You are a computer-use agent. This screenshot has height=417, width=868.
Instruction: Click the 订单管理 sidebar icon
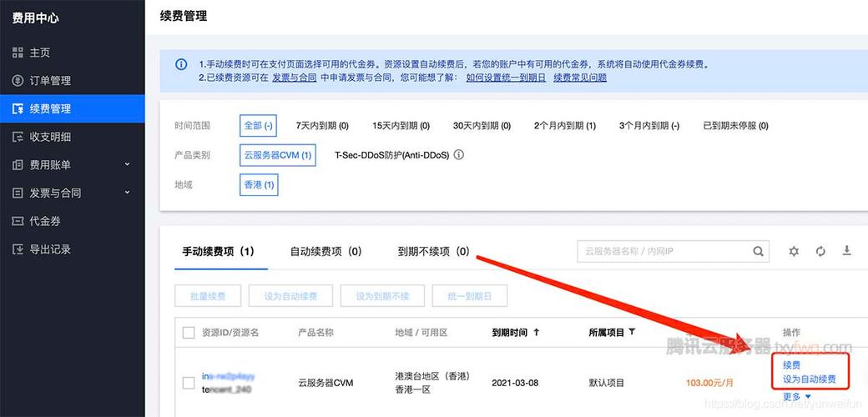[x=18, y=81]
